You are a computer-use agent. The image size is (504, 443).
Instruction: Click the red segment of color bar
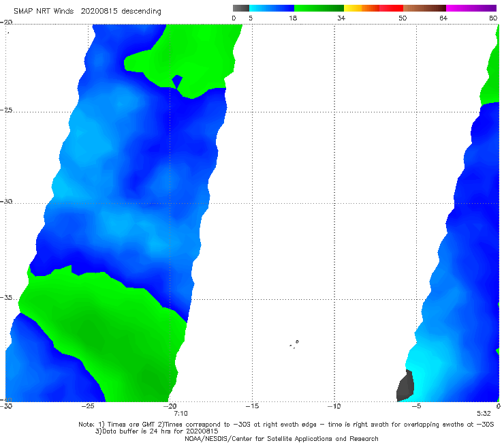(x=391, y=8)
